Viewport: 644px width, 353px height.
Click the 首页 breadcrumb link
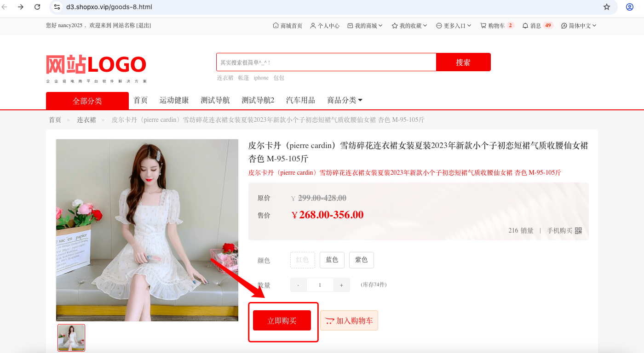(55, 120)
